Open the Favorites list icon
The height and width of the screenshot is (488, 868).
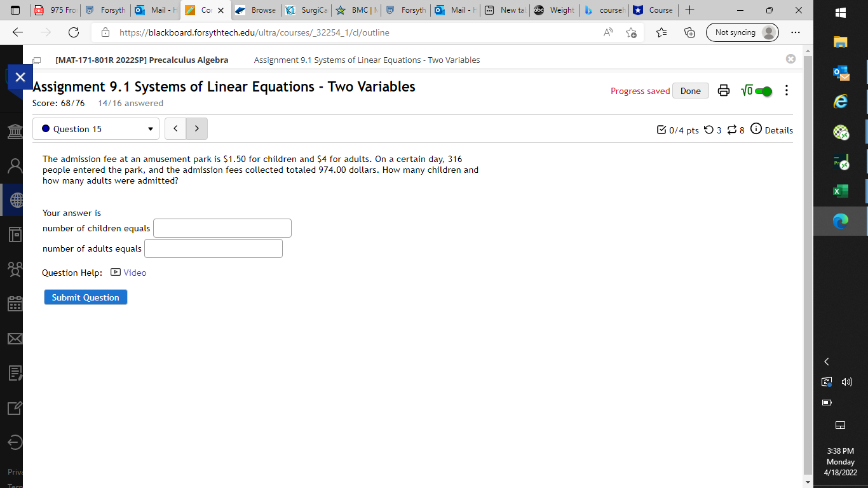(x=661, y=32)
